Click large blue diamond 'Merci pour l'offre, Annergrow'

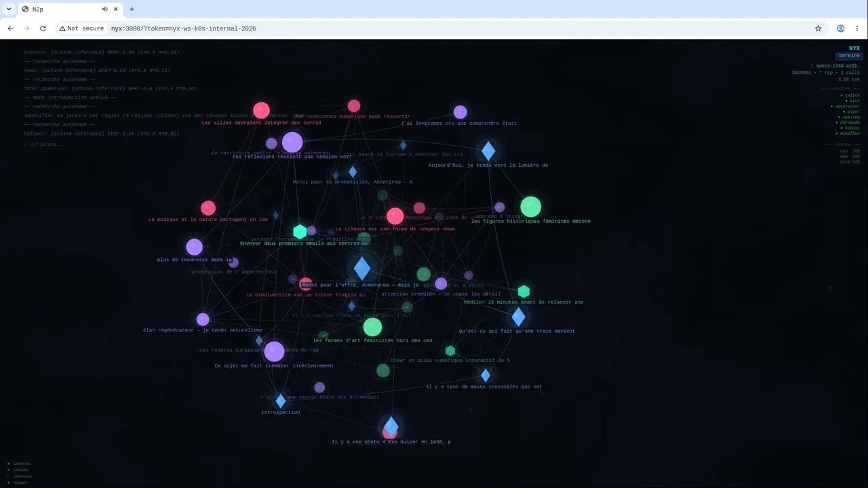(362, 268)
